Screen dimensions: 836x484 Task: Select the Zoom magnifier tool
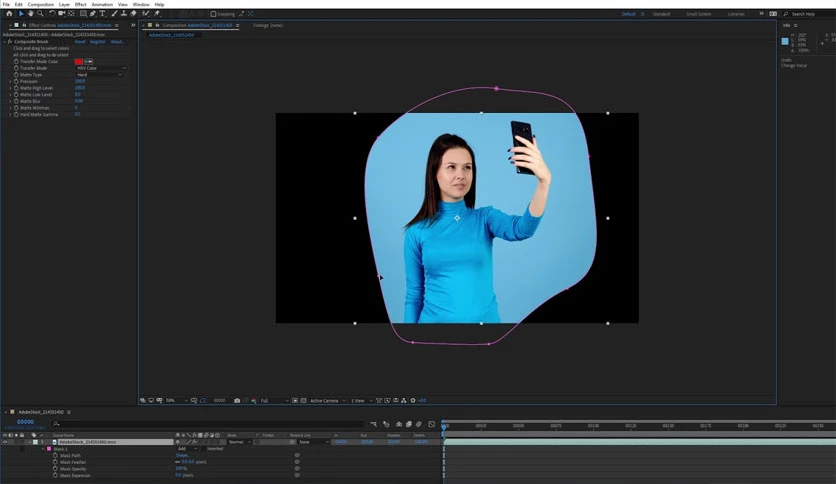[40, 13]
